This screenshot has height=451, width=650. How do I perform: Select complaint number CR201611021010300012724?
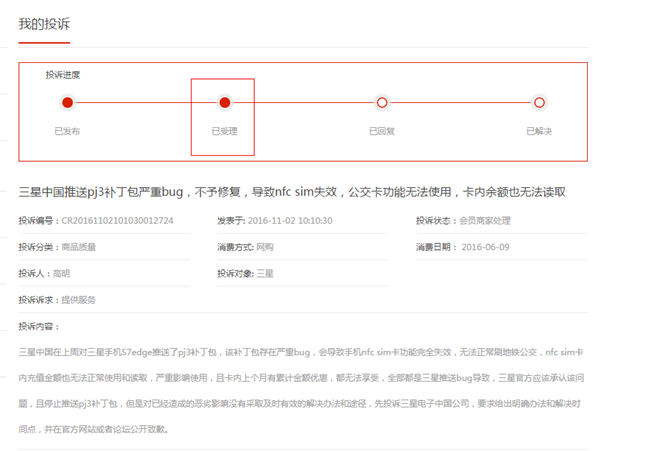[117, 221]
